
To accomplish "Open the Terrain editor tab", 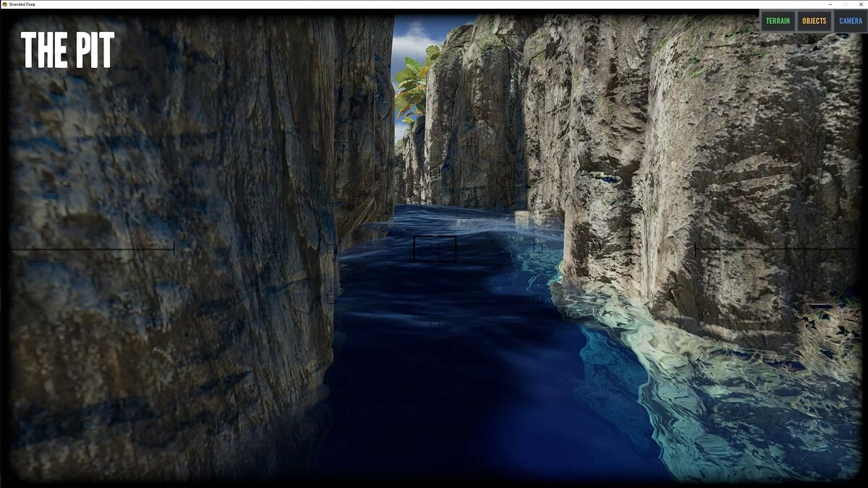I will (x=778, y=21).
